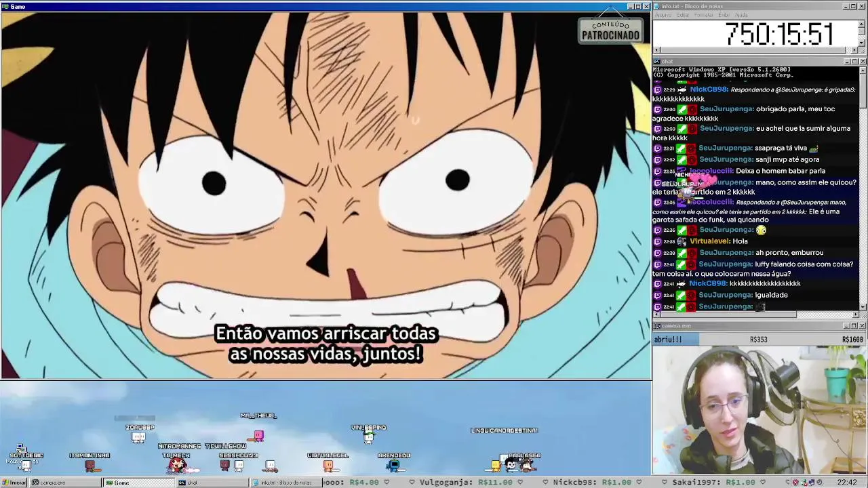Click the red-haired TA_MECK character
Screen dimensions: 868x488
tap(178, 464)
